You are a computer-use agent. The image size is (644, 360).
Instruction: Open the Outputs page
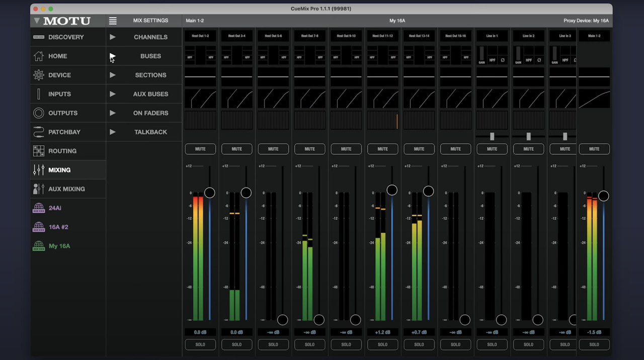coord(62,113)
